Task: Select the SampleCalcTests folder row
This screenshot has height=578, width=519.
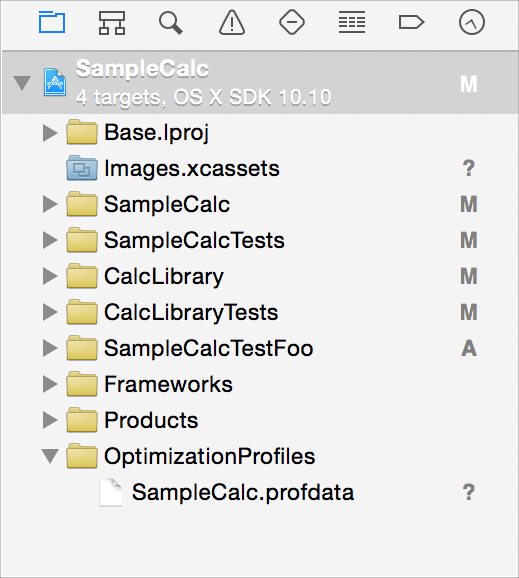Action: click(x=260, y=240)
